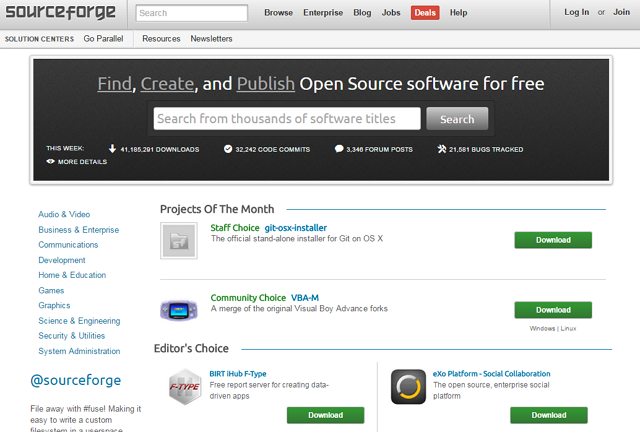Download git-osx-installer
The width and height of the screenshot is (640, 432).
point(553,240)
